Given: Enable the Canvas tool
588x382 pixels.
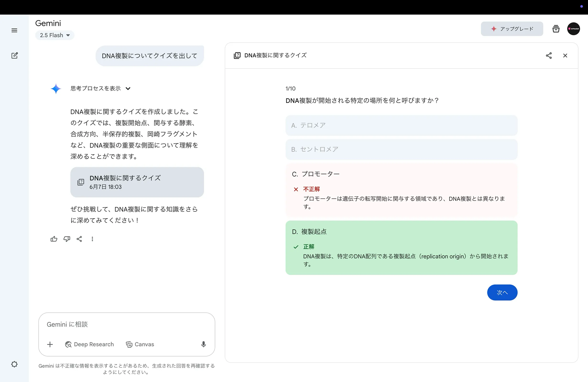Looking at the screenshot, I should (x=140, y=344).
